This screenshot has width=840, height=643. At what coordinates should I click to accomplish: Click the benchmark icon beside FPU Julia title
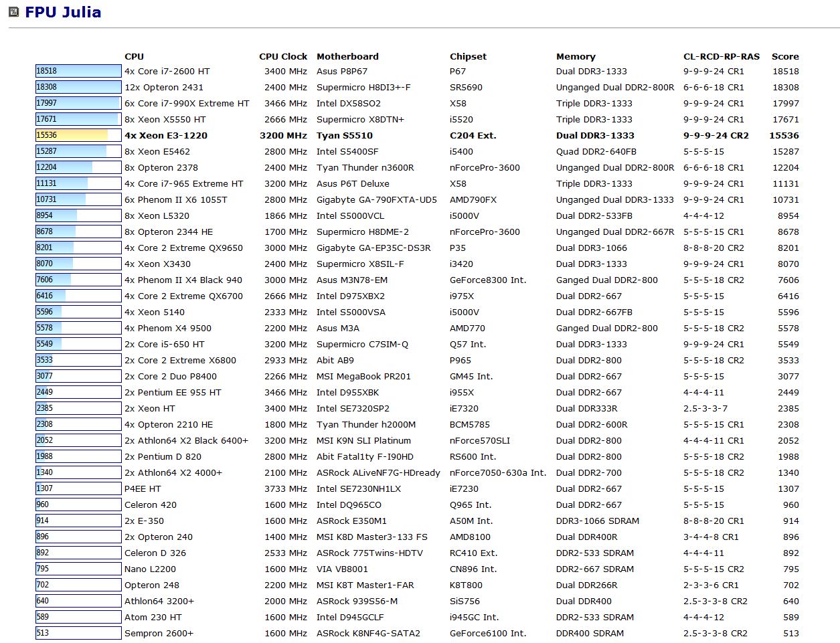13,12
